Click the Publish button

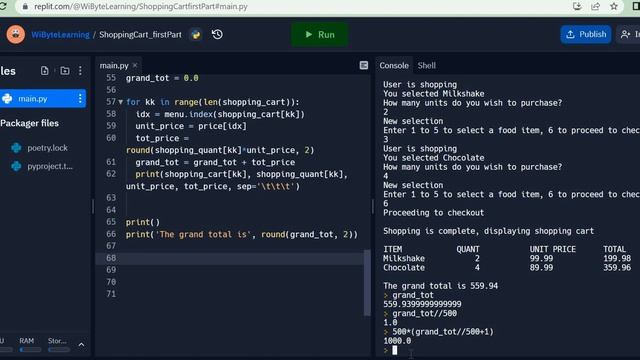point(586,34)
